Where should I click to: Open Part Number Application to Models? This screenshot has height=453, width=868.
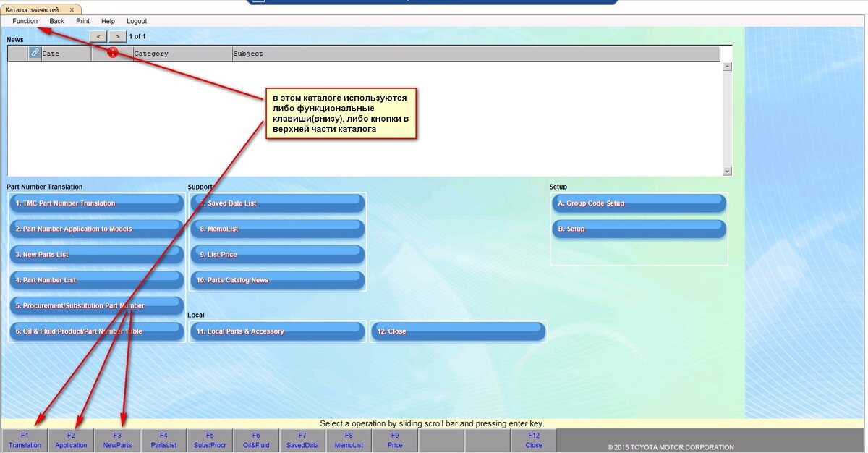(97, 229)
